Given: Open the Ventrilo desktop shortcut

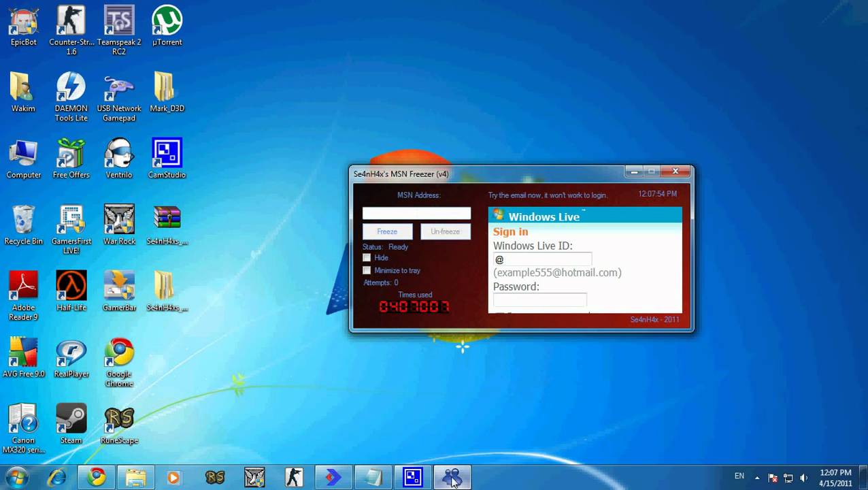Looking at the screenshot, I should click(119, 159).
